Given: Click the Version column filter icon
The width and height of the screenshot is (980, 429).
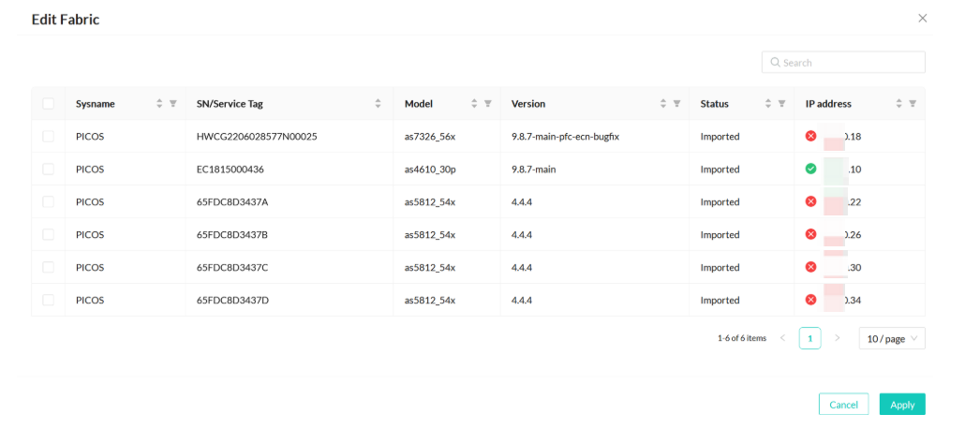Looking at the screenshot, I should [x=676, y=104].
